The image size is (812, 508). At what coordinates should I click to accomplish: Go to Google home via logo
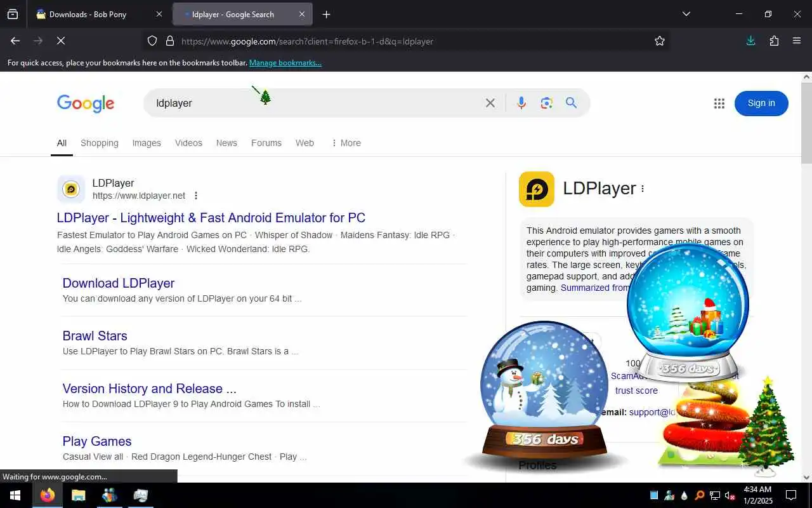[x=86, y=104]
